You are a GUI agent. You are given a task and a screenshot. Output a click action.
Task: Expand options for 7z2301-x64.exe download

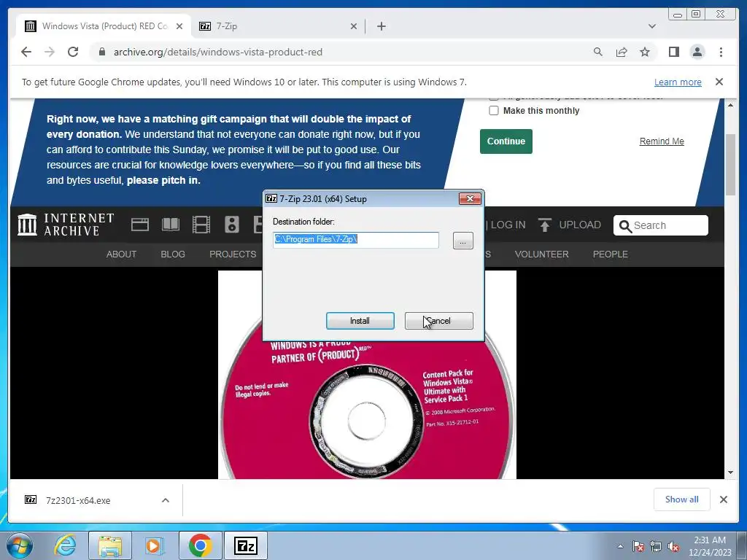coord(166,500)
